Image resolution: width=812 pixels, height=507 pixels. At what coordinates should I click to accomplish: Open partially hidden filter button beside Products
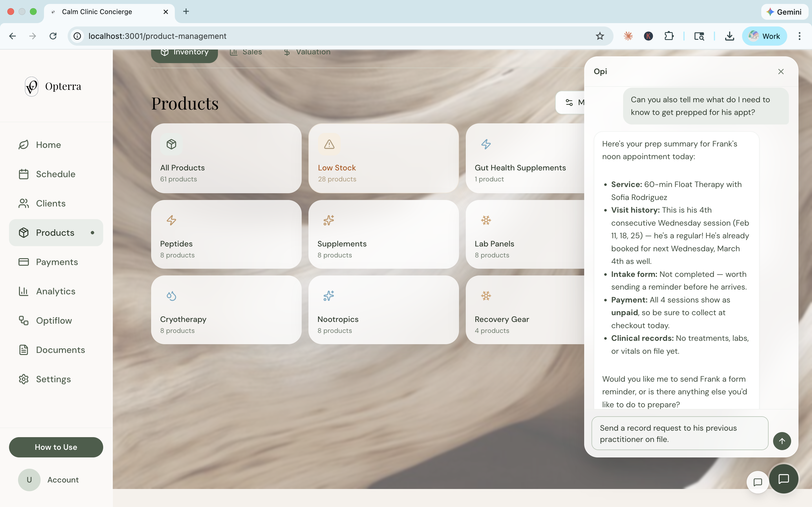pyautogui.click(x=570, y=102)
